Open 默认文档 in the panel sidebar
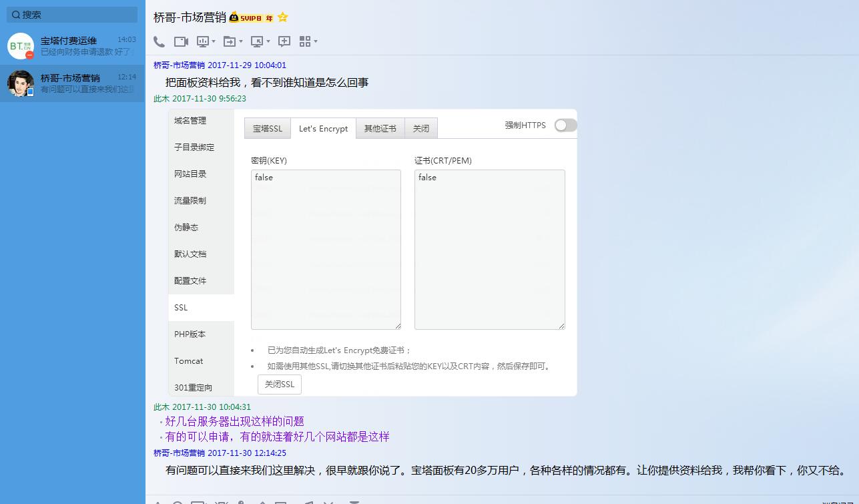The image size is (859, 504). coord(202,254)
